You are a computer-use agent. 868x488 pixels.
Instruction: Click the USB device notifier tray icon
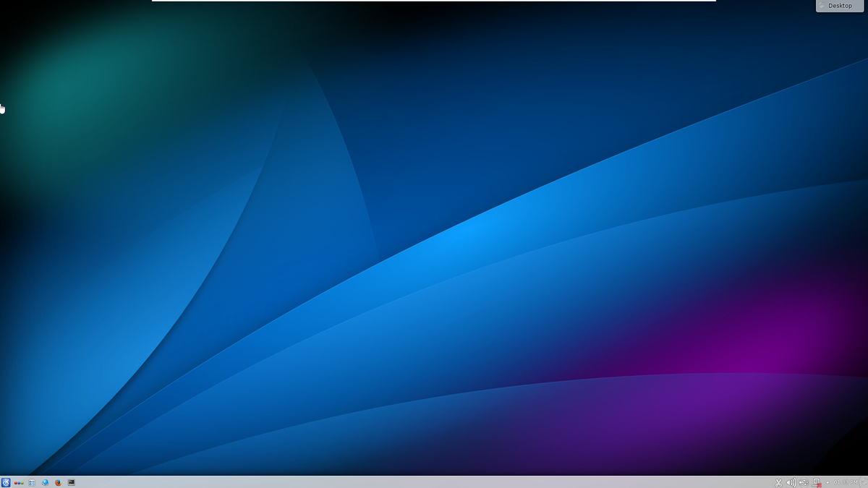click(803, 482)
